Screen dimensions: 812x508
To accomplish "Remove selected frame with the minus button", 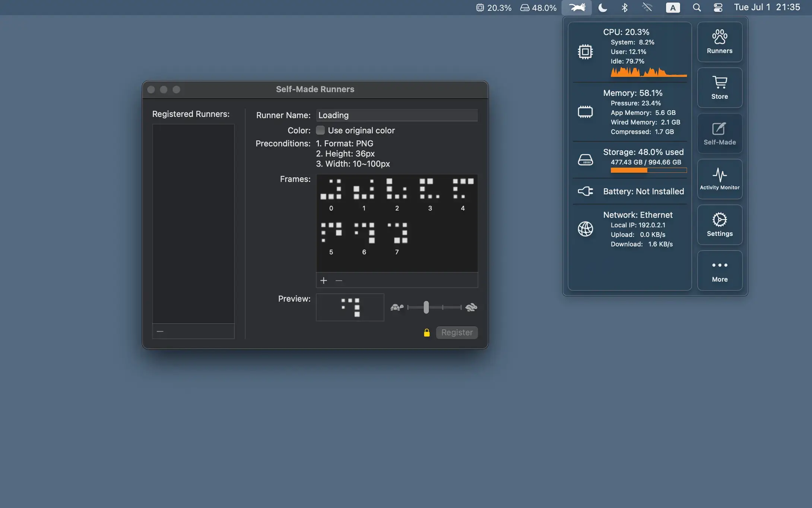I will (x=339, y=281).
